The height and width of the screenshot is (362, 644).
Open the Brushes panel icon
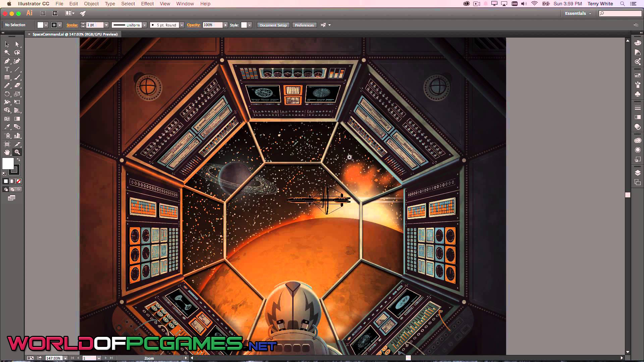(638, 85)
